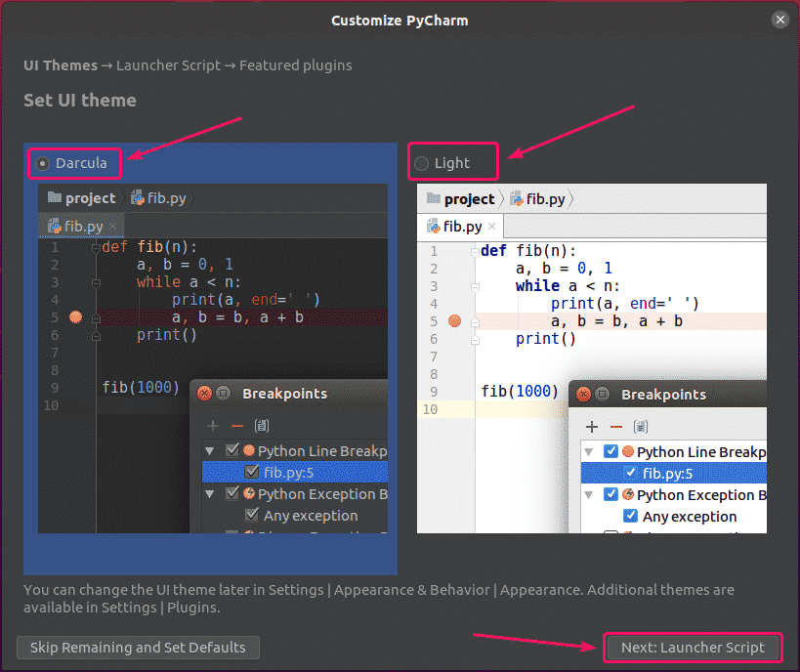Fold while loop at line 3, Darcula preview
This screenshot has height=672, width=800.
[x=96, y=282]
